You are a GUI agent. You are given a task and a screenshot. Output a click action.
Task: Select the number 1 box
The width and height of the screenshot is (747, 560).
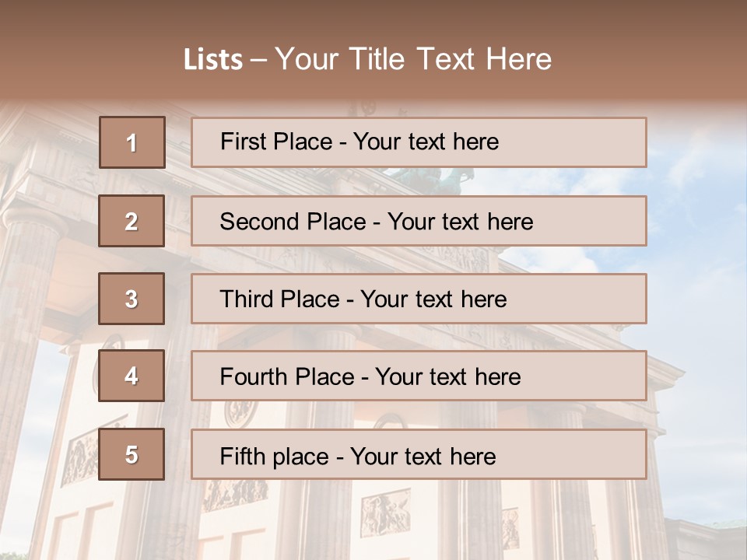coord(132,142)
